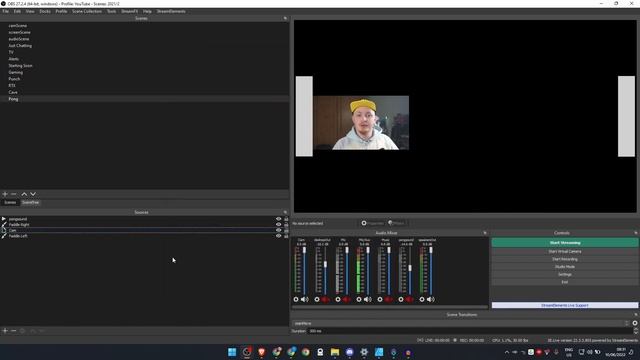Toggle lock on the Cam source
Screen dimensions: 640x360
286,230
